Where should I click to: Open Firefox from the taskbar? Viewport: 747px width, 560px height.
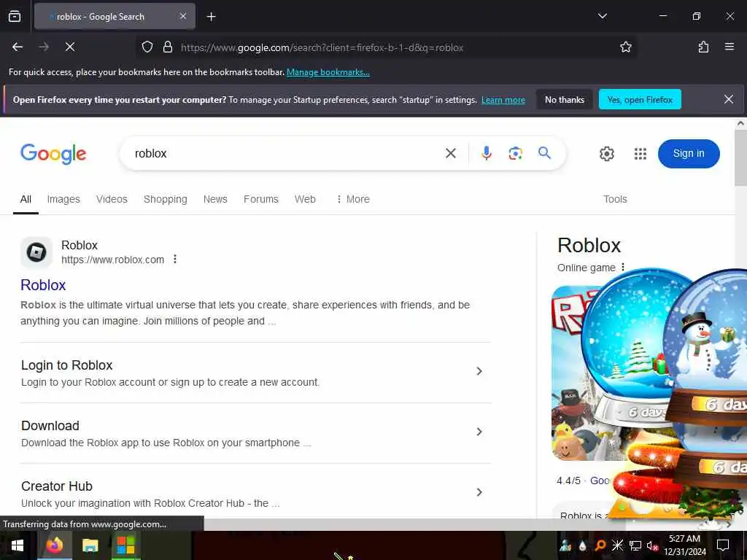(54, 545)
